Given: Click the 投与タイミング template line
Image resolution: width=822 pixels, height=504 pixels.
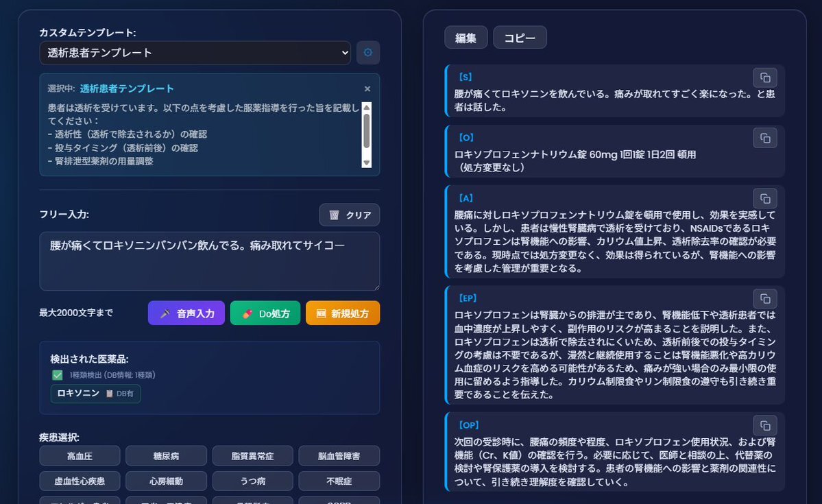Looking at the screenshot, I should [x=123, y=148].
